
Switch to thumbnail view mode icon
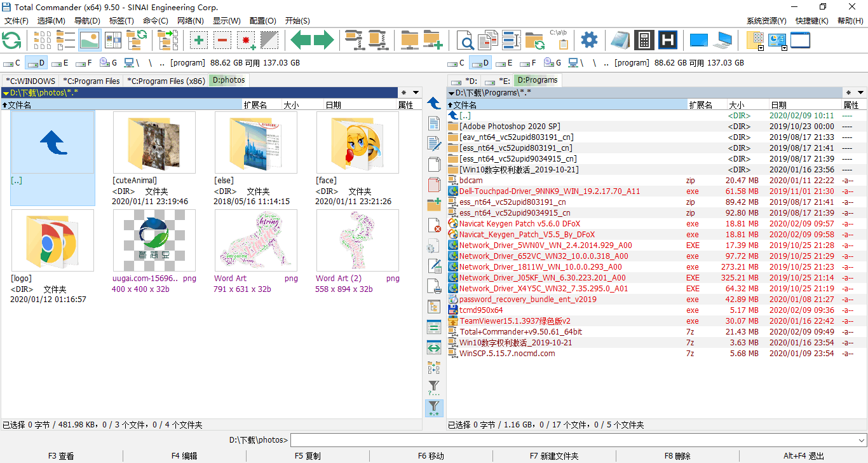[90, 40]
